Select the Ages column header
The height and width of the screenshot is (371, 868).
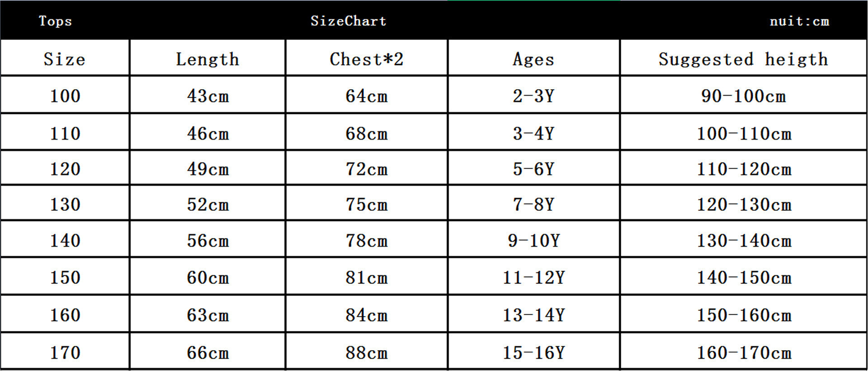click(533, 59)
